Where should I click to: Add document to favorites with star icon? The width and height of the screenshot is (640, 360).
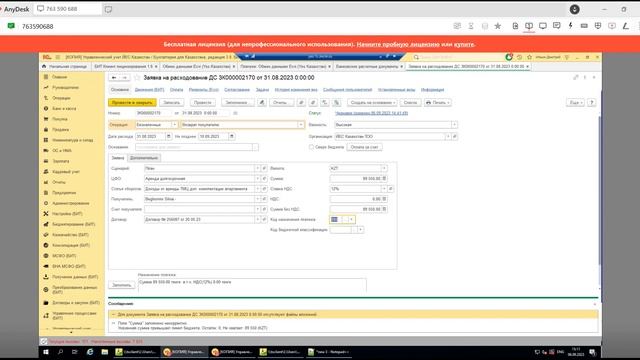(137, 78)
